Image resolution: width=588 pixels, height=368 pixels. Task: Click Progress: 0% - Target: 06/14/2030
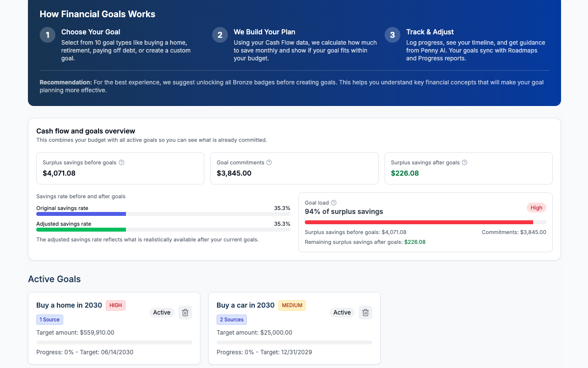pos(85,352)
